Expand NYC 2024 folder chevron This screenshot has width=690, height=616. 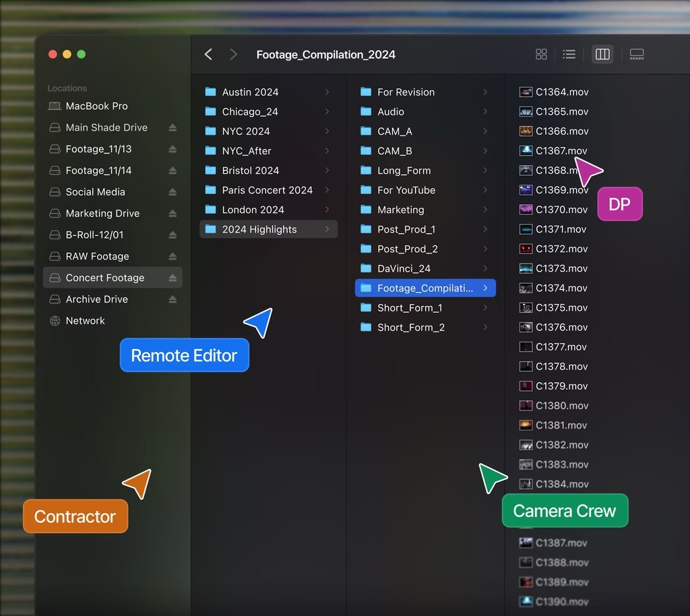(x=327, y=131)
